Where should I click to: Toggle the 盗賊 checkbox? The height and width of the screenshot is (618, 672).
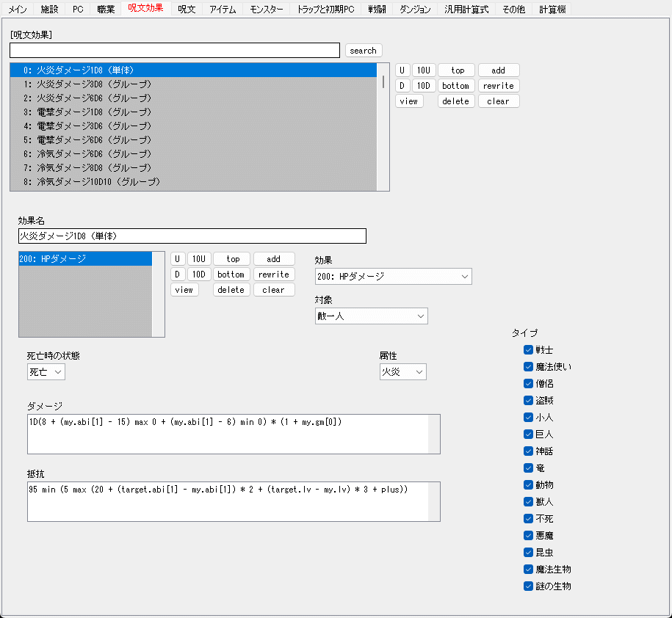(x=529, y=401)
